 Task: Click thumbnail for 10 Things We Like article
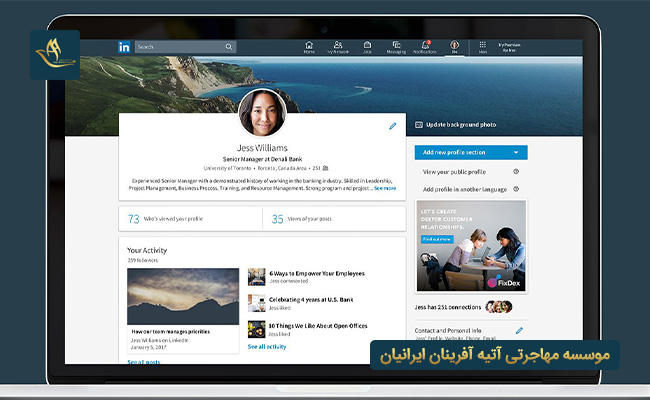coord(257,329)
